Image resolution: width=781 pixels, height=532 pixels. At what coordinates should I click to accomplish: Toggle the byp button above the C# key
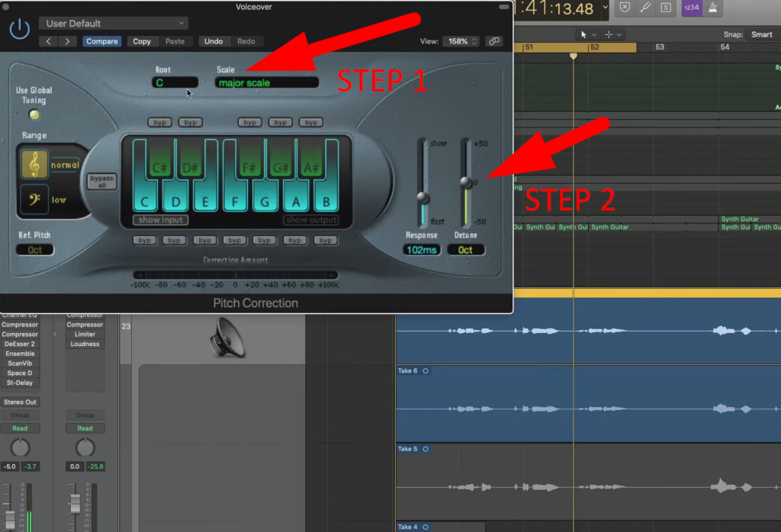[x=159, y=122]
